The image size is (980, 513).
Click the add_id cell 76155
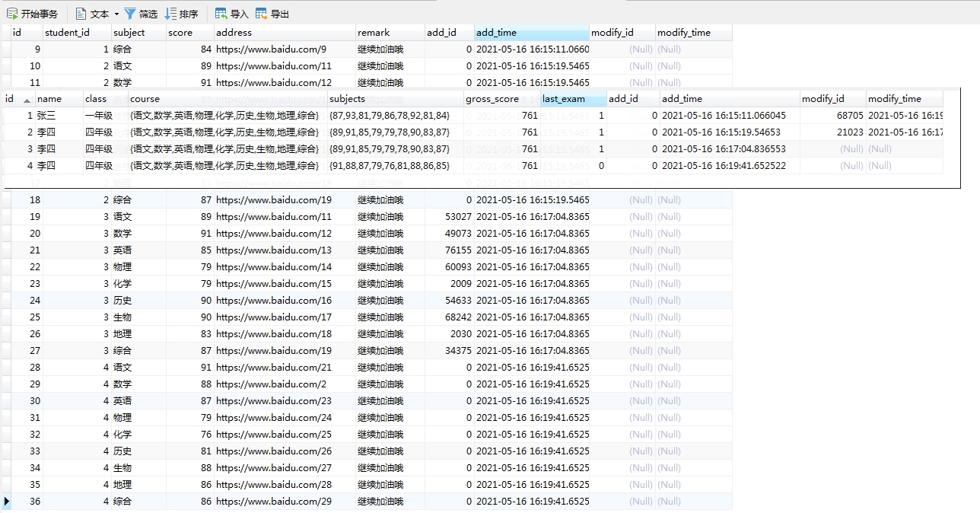pos(450,250)
